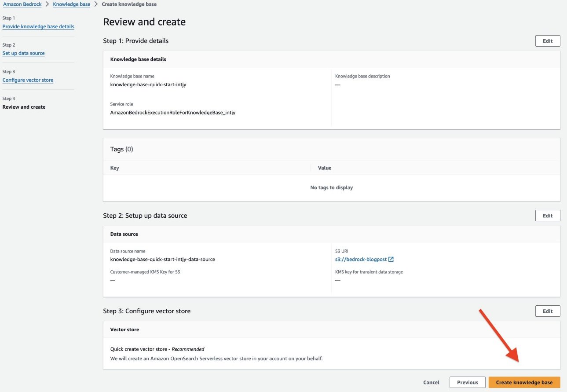Open the Amazon Bedrock breadcrumb link
This screenshot has height=392, width=567.
coord(22,4)
